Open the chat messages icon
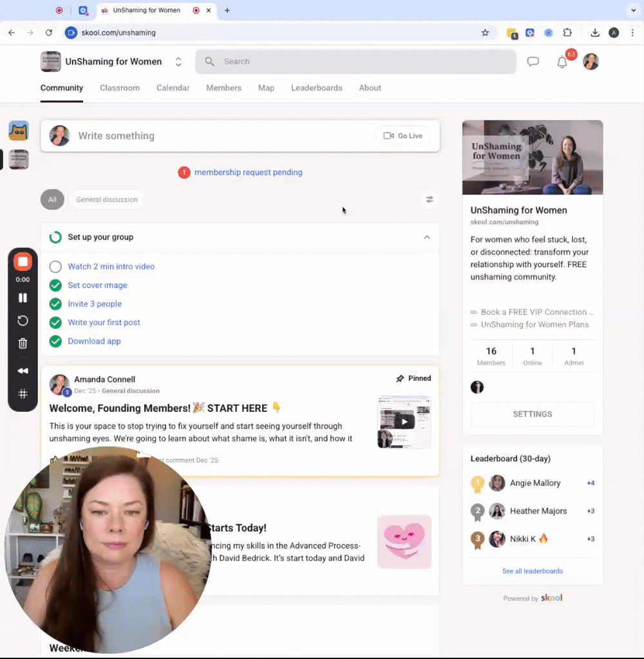The image size is (644, 659). pyautogui.click(x=533, y=62)
